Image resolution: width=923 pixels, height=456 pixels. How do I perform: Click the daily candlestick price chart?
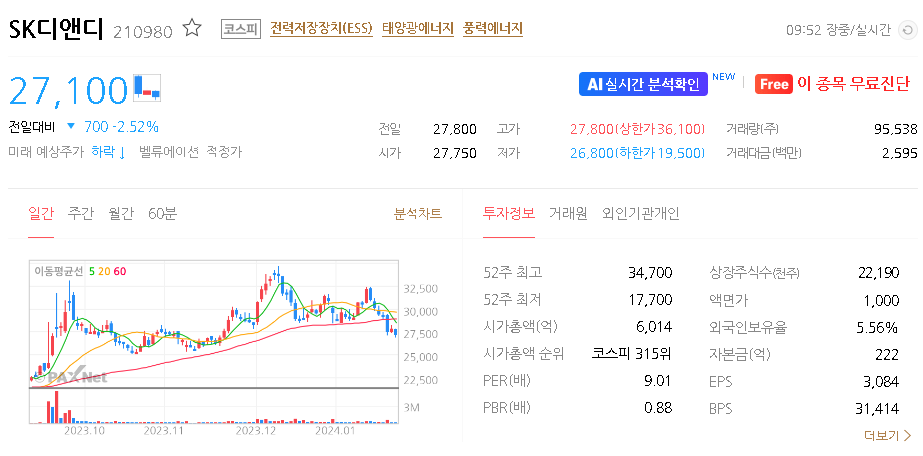coord(214,325)
